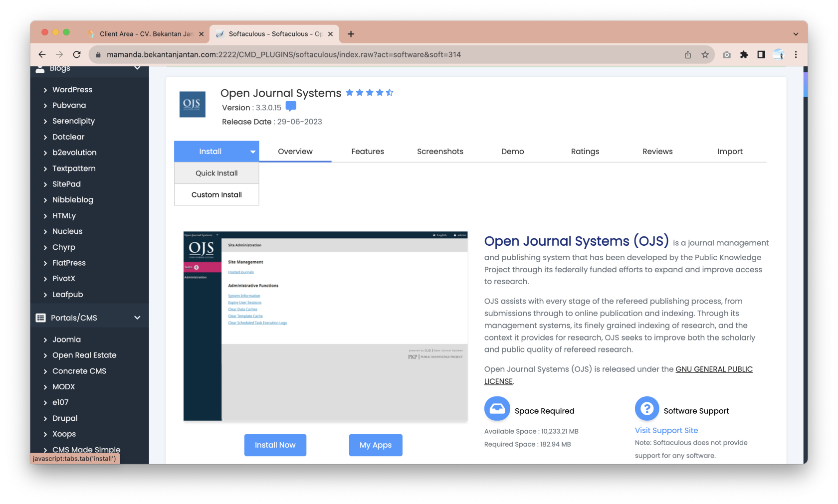Choose Custom Install from the dropdown
Image resolution: width=838 pixels, height=504 pixels.
(216, 195)
